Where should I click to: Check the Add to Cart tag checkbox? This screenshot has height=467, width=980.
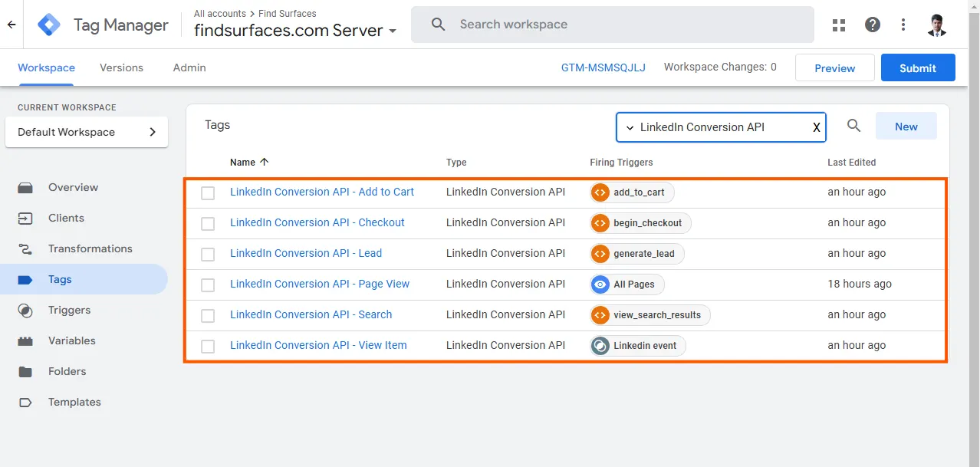click(x=208, y=192)
